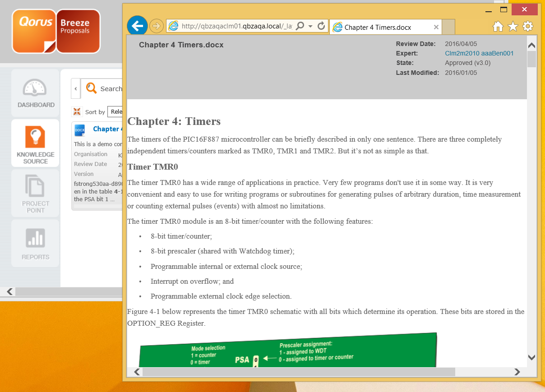Click the 'Chapter 4: Timers' heading
This screenshot has width=545, height=392.
174,121
